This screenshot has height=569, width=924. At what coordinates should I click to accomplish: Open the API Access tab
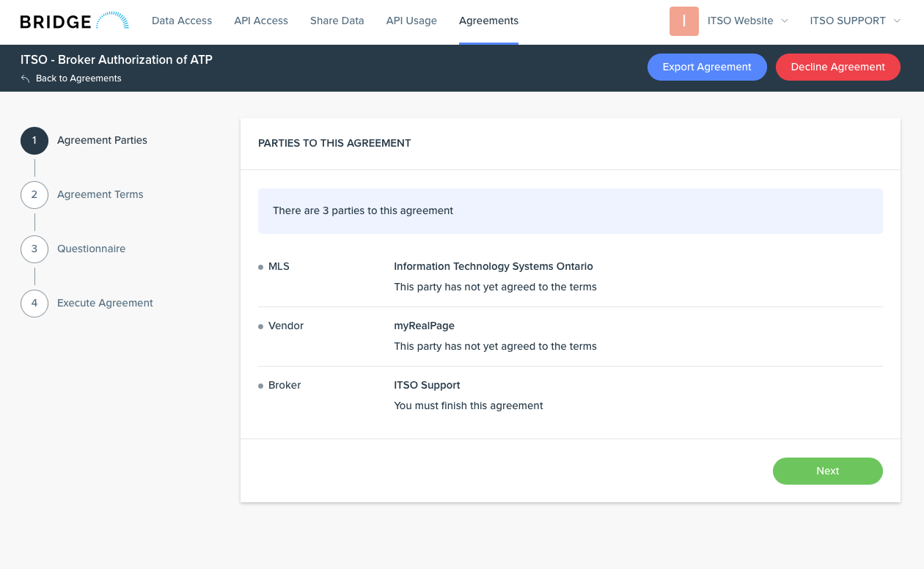[261, 21]
